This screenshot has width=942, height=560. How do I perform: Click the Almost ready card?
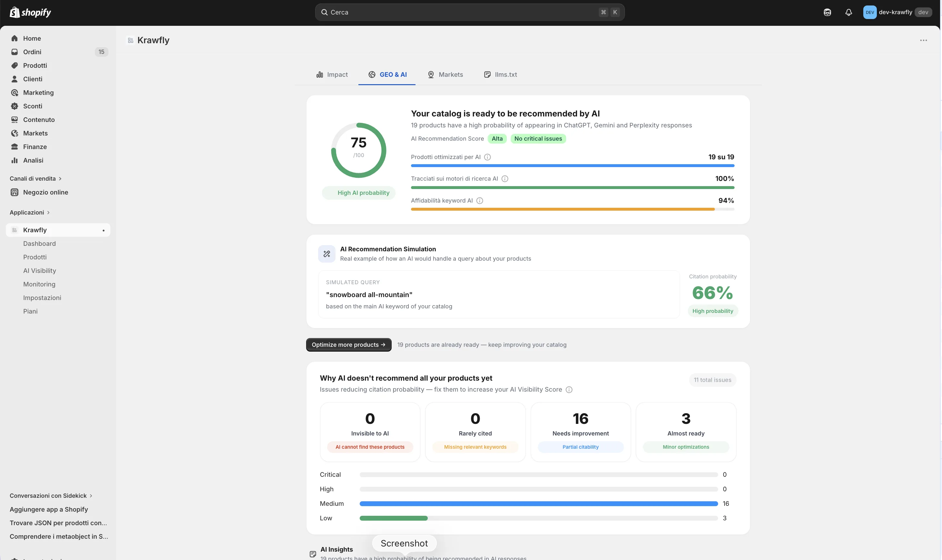(x=686, y=432)
